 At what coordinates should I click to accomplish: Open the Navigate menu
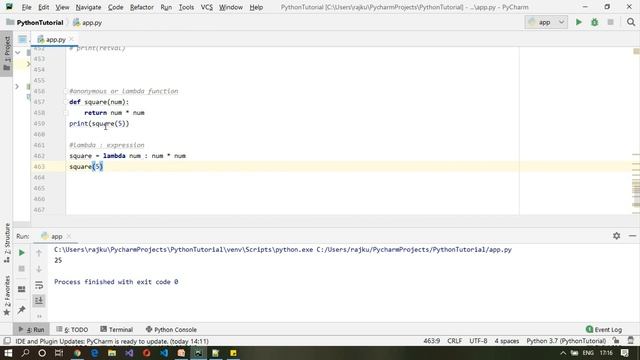pyautogui.click(x=88, y=7)
